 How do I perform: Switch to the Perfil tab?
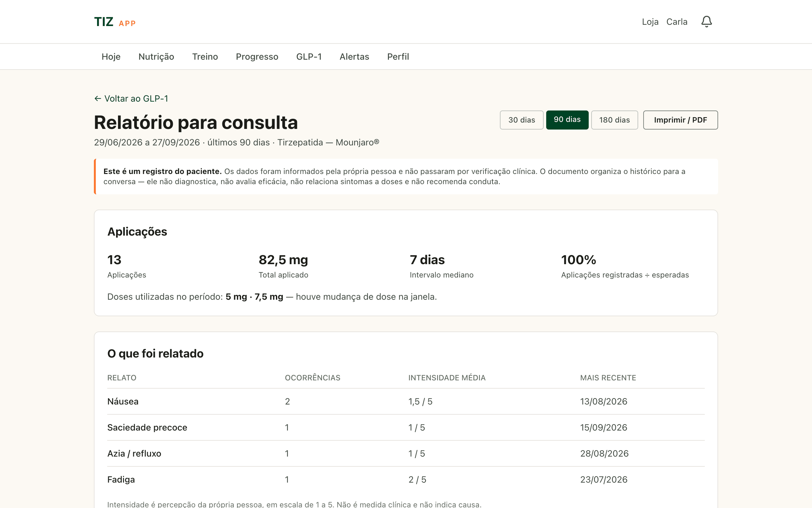pos(398,57)
